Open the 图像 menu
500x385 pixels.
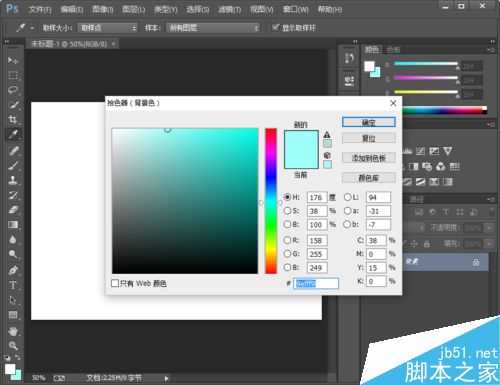click(x=103, y=10)
